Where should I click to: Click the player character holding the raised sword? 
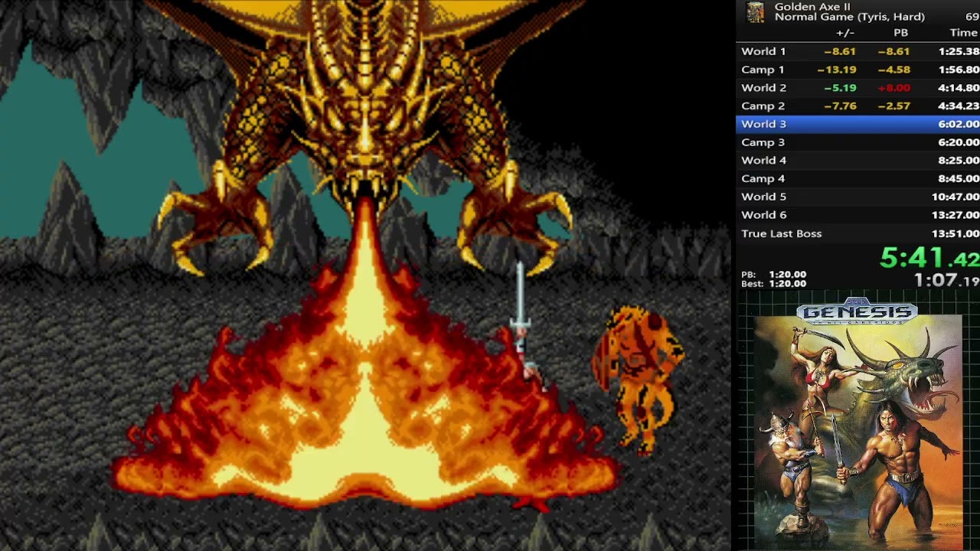(x=527, y=329)
